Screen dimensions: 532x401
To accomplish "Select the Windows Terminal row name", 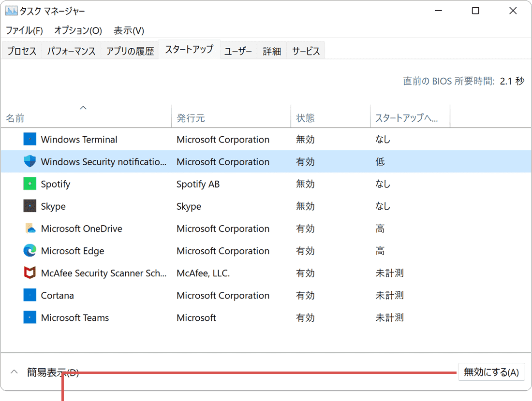I will 79,139.
